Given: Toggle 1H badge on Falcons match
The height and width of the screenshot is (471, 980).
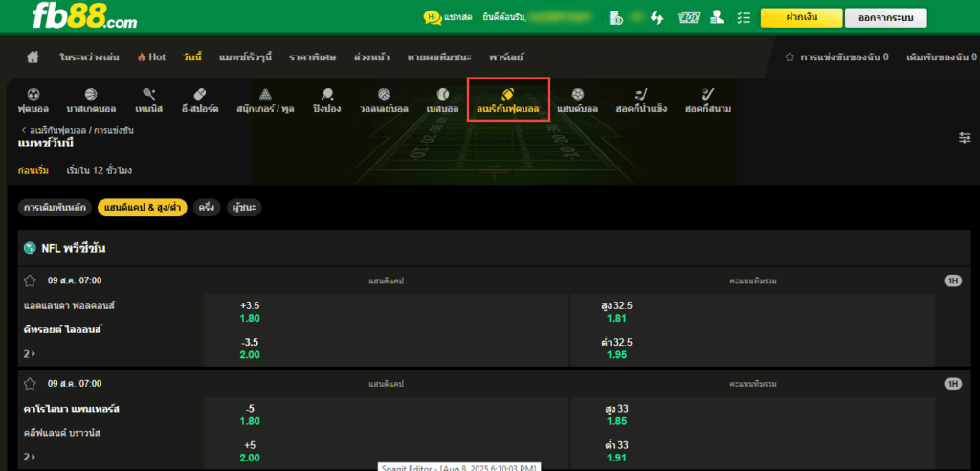Looking at the screenshot, I should tap(952, 280).
